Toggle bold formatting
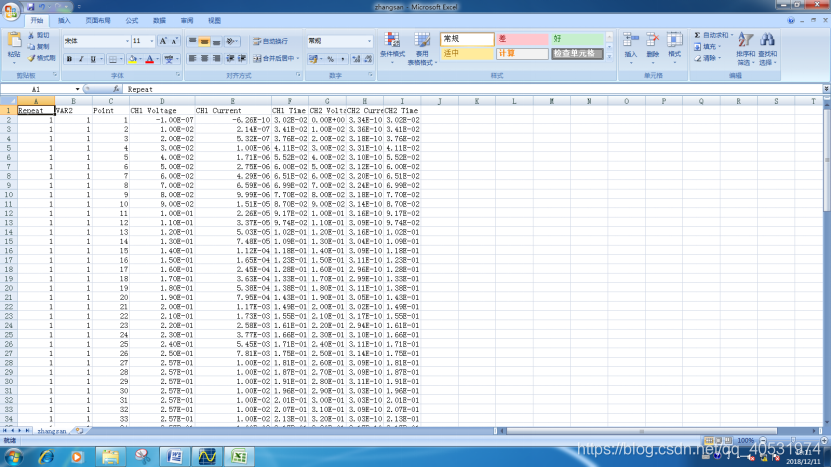Screen dimensions: 831x468 tap(69, 59)
